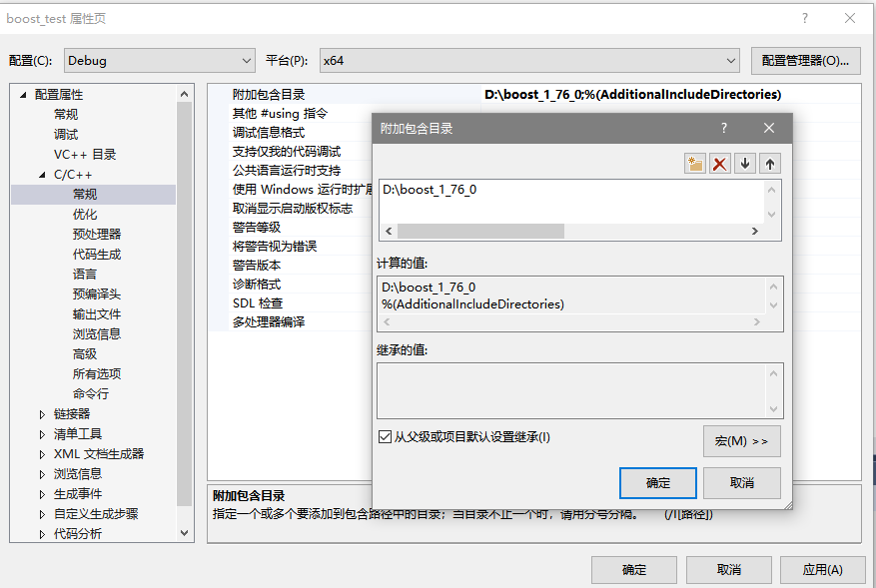Open the Debug configuration dropdown
Viewport: 876px width, 588px height.
click(249, 61)
